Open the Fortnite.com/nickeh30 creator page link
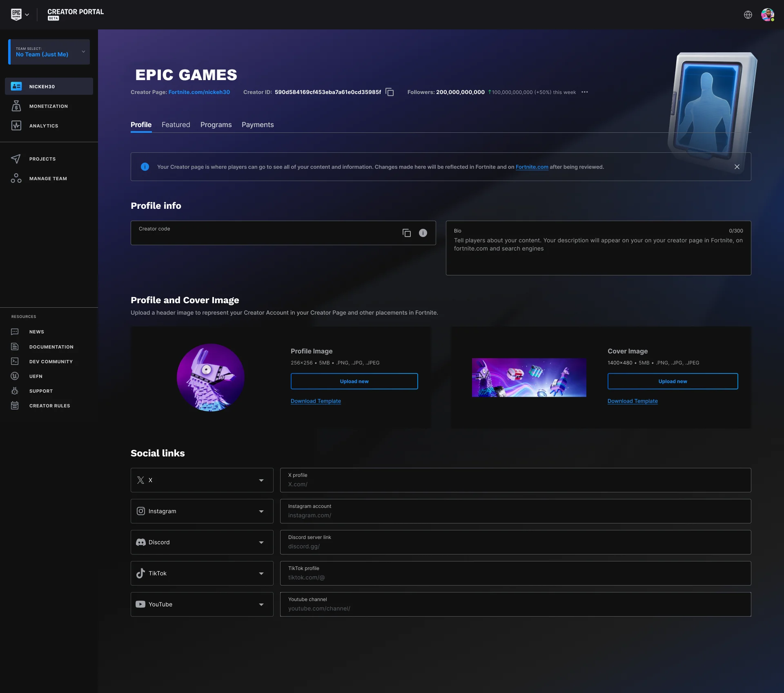The width and height of the screenshot is (784, 693). (199, 92)
